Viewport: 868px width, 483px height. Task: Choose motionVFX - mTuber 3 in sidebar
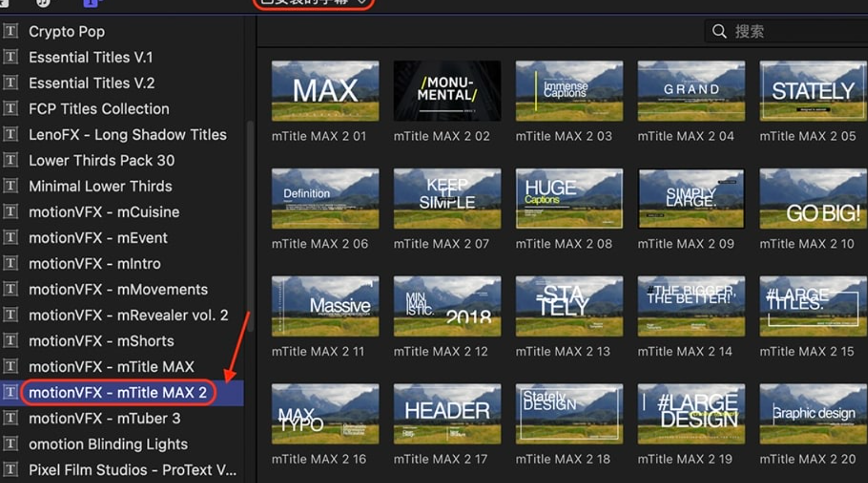click(104, 419)
